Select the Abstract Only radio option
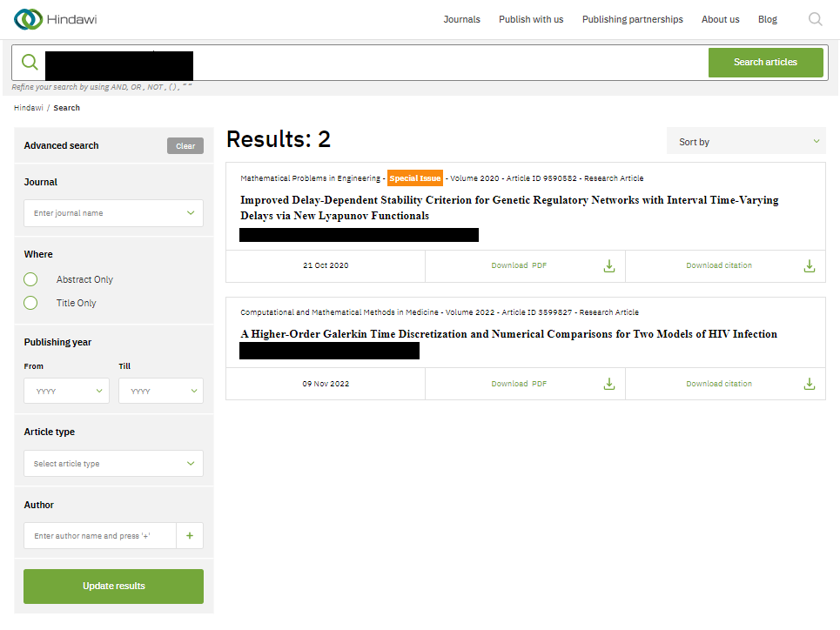 tap(31, 279)
